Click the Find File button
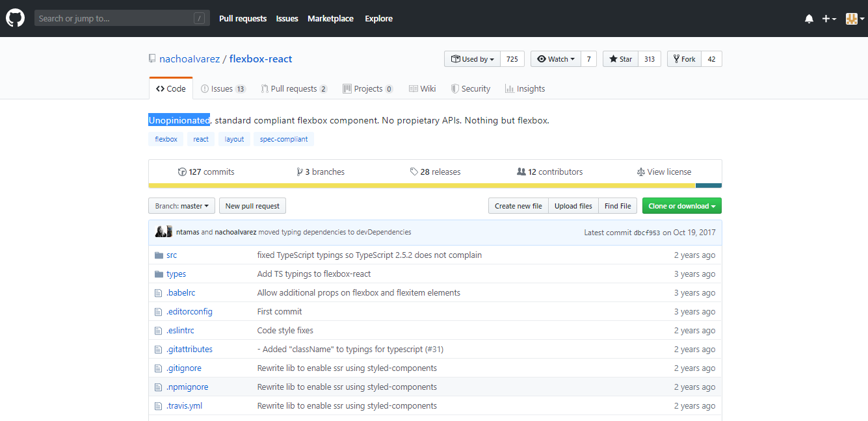The width and height of the screenshot is (868, 421). 618,206
